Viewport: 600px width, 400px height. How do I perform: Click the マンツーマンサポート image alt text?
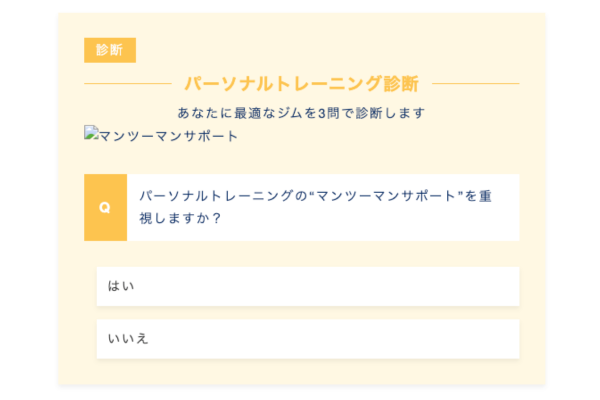click(x=168, y=136)
